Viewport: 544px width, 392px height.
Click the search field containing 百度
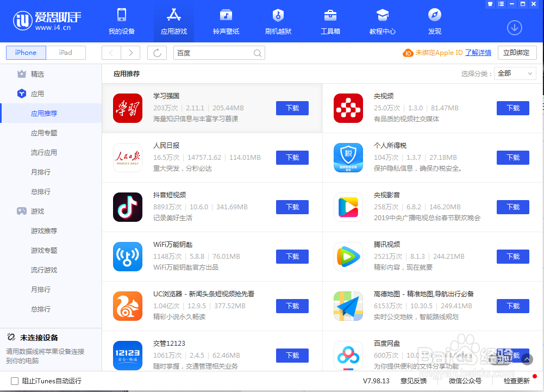click(x=219, y=53)
